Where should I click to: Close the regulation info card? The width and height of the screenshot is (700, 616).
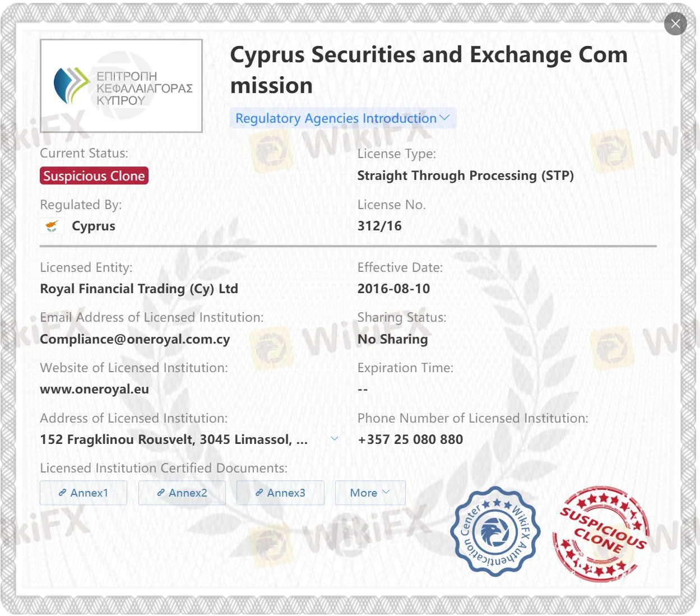[x=675, y=24]
